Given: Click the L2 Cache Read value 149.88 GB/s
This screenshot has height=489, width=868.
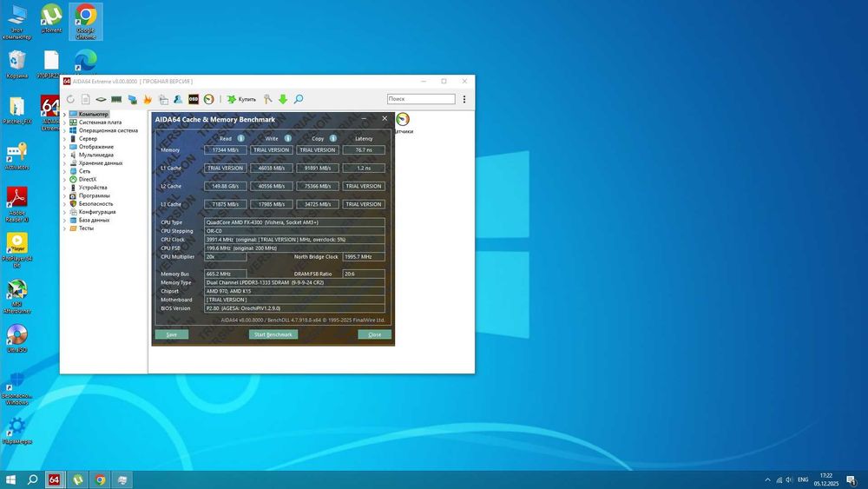Looking at the screenshot, I should 226,186.
